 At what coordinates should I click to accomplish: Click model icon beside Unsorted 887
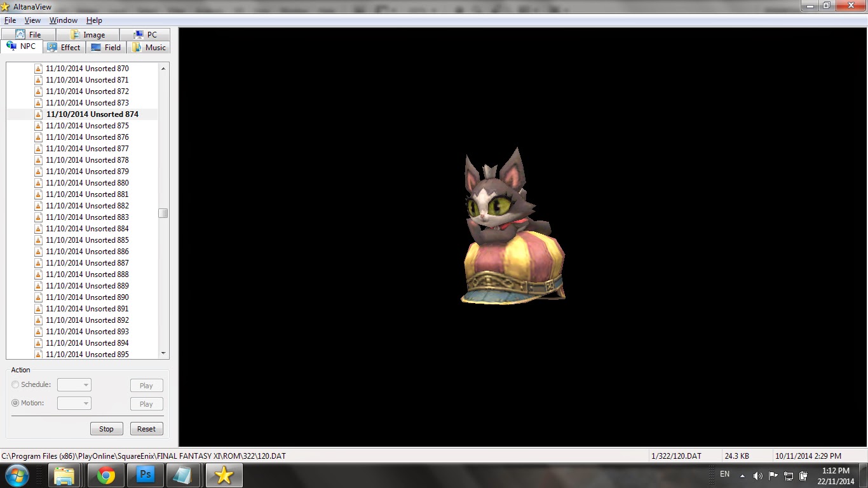point(38,263)
